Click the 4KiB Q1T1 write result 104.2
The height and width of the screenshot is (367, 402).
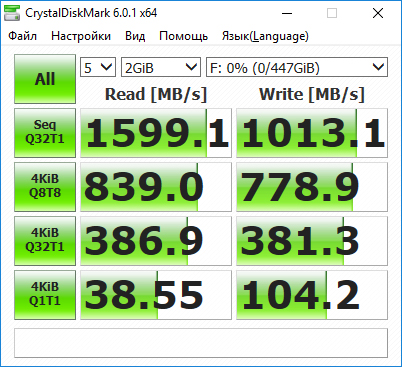[312, 295]
